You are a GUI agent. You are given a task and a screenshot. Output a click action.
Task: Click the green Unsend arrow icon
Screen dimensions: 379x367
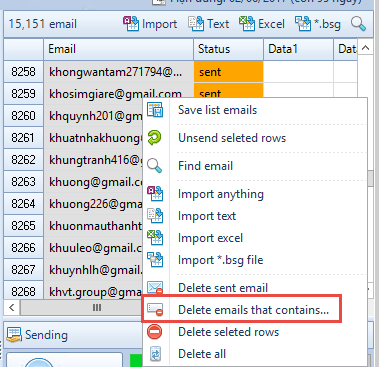(155, 138)
